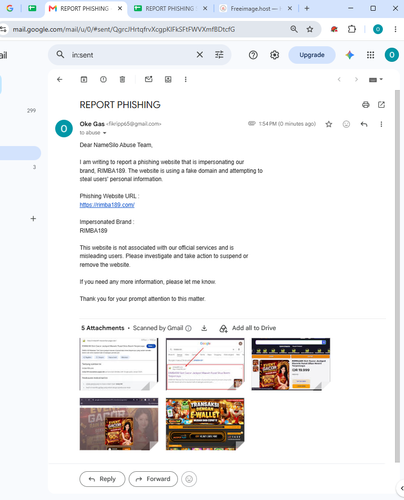The height and width of the screenshot is (500, 404).
Task: Clear the in:sent search query
Action: [x=200, y=55]
